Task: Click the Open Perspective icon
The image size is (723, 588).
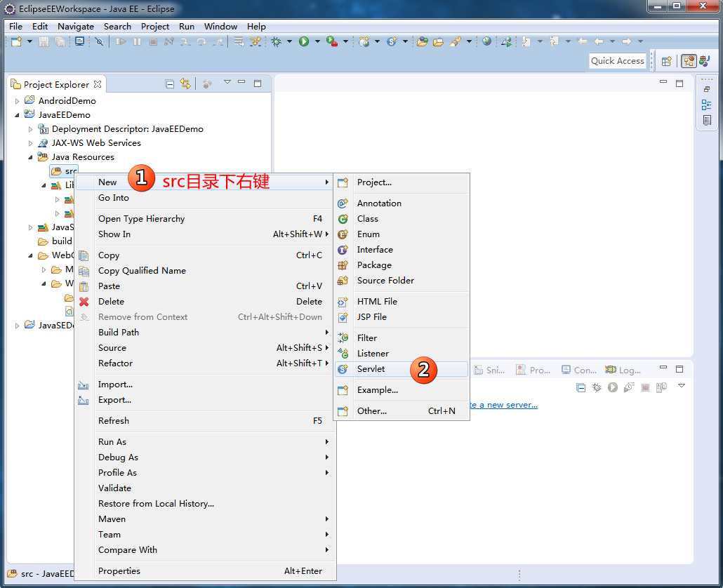Action: tap(666, 61)
